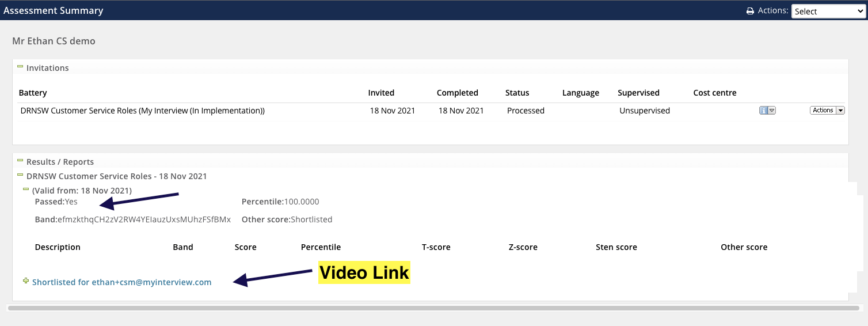868x326 pixels.
Task: Open the Shortlisted for ethan+csm@myinterview.com link
Action: pos(121,282)
